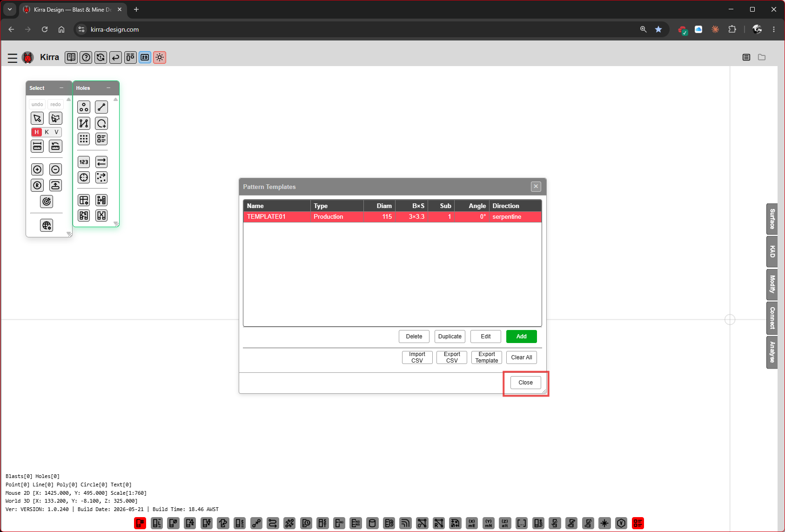Toggle the (Z) alt elevation display icon
The width and height of the screenshot is (785, 532).
(505, 523)
